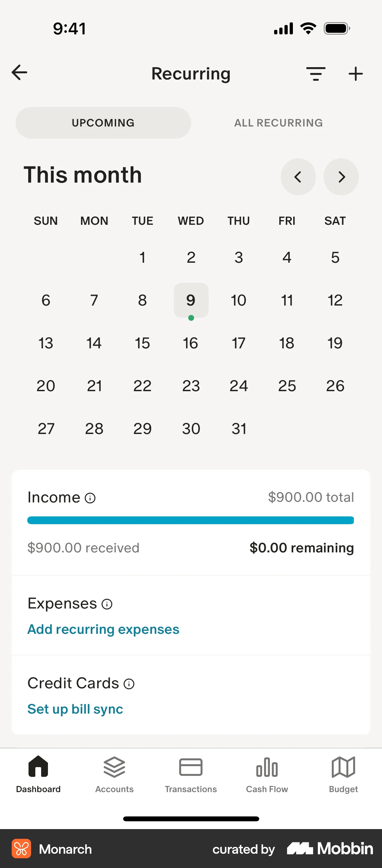Switch to the Upcoming segment
Viewport: 382px width, 868px height.
pyautogui.click(x=103, y=123)
